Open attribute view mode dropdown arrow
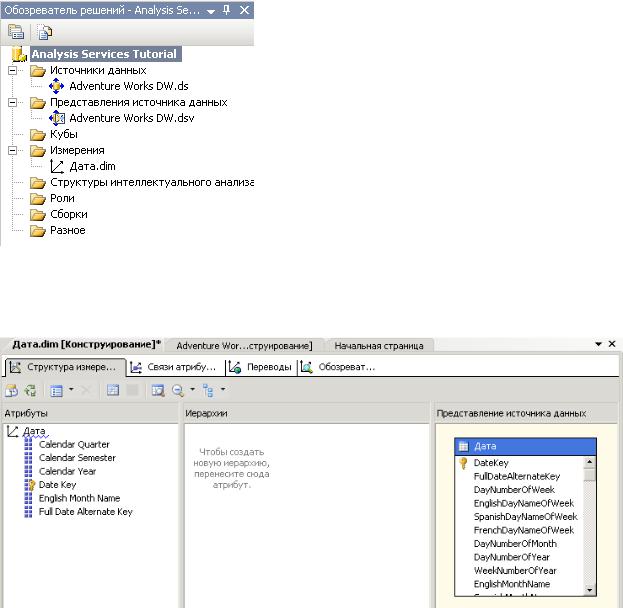 coord(71,389)
